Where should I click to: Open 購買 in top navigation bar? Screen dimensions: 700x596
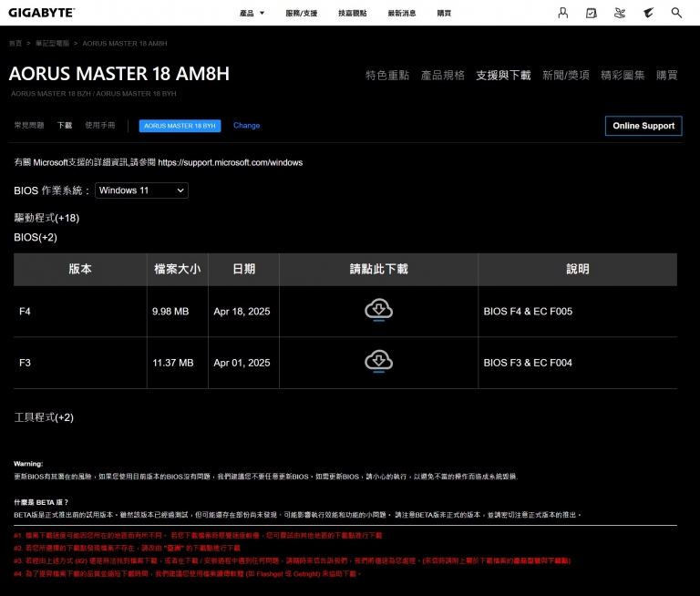[444, 14]
